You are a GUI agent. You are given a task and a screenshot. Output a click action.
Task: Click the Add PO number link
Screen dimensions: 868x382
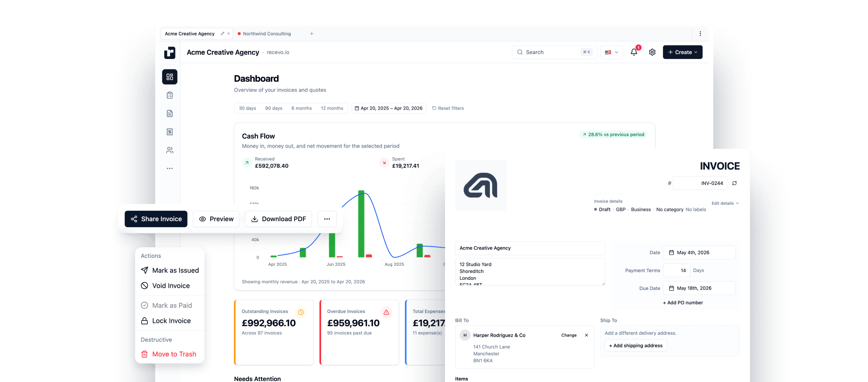tap(682, 303)
